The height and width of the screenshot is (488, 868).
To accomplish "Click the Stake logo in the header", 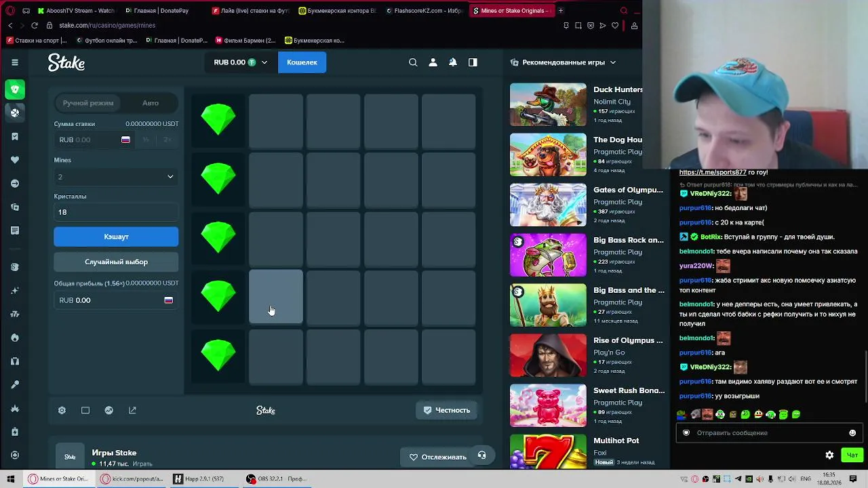I will [66, 62].
